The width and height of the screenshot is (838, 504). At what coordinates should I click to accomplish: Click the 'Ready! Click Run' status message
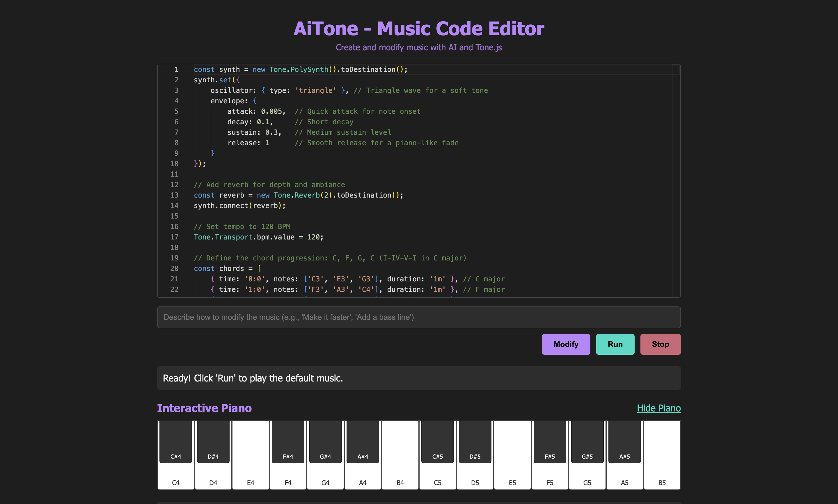coord(253,378)
